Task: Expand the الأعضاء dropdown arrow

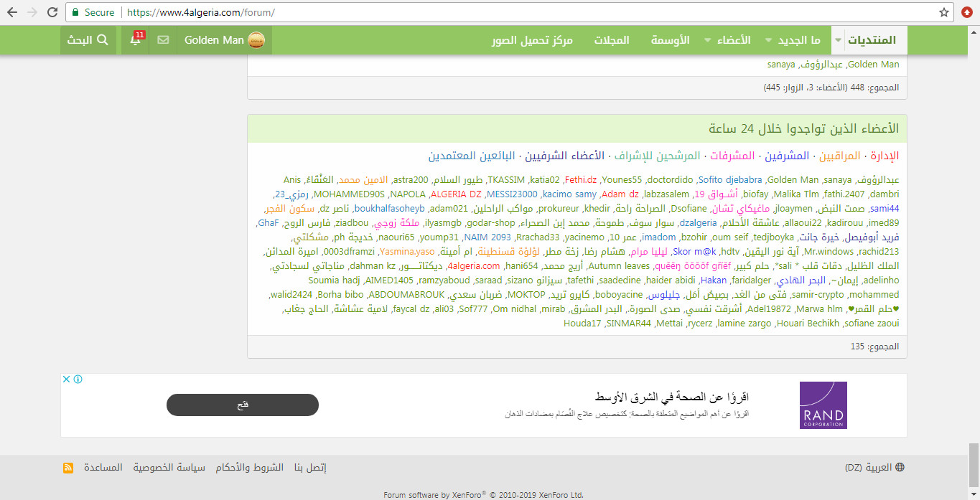Action: tap(709, 41)
